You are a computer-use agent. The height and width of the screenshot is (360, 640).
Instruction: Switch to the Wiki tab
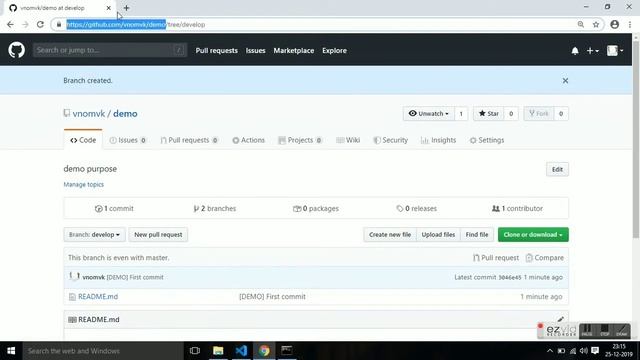[348, 140]
